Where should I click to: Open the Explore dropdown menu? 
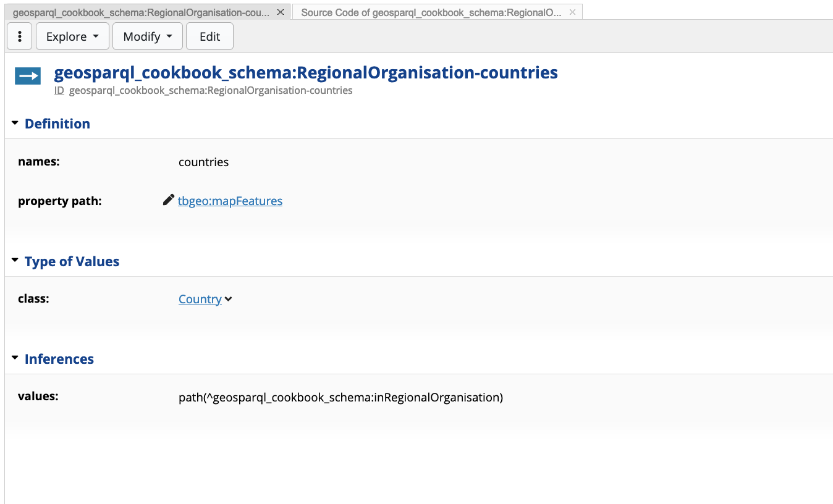(x=72, y=36)
